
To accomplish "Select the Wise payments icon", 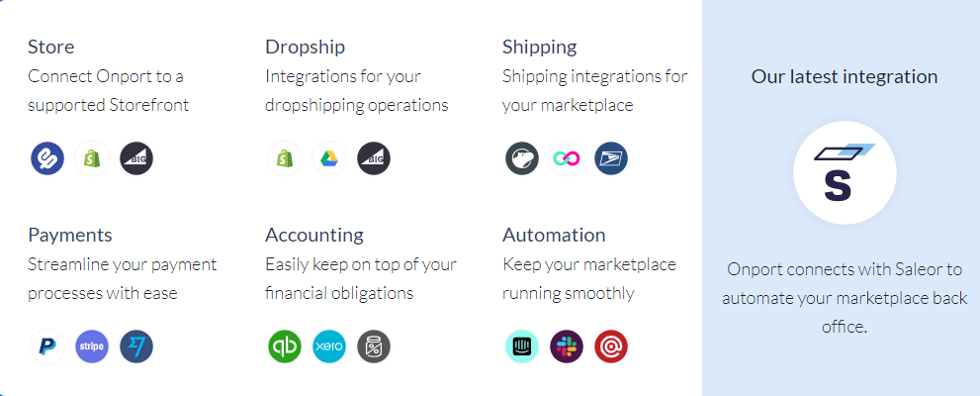I will pos(136,346).
